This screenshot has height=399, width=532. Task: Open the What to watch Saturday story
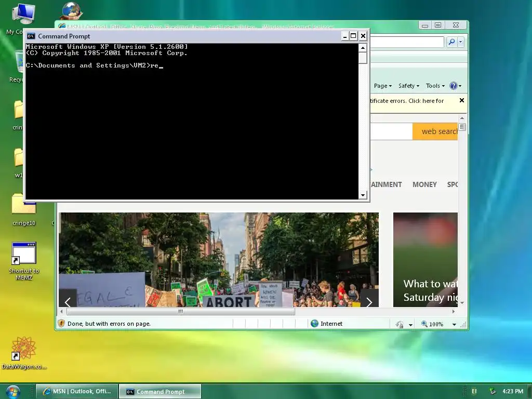[x=425, y=260]
